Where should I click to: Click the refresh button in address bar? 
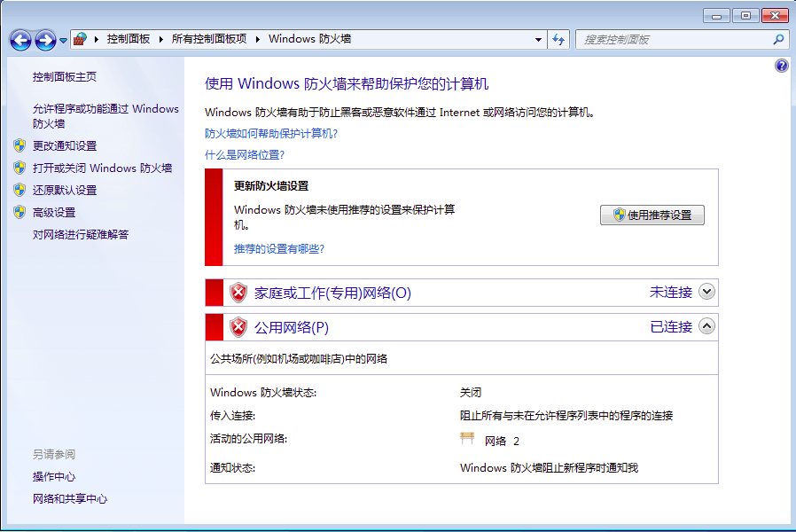pyautogui.click(x=558, y=40)
